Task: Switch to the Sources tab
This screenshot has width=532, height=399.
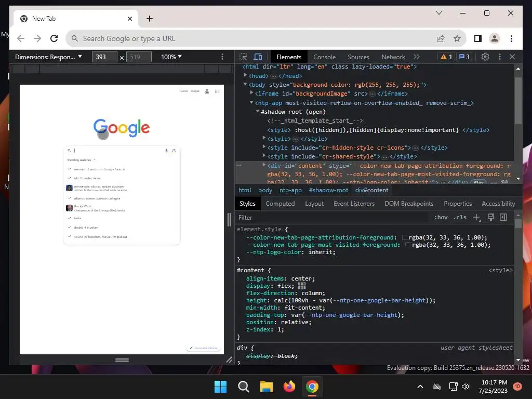Action: 358,57
